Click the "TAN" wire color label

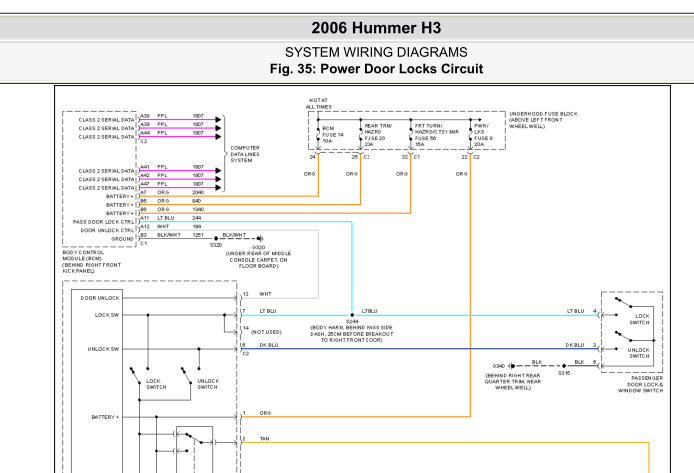pos(264,439)
